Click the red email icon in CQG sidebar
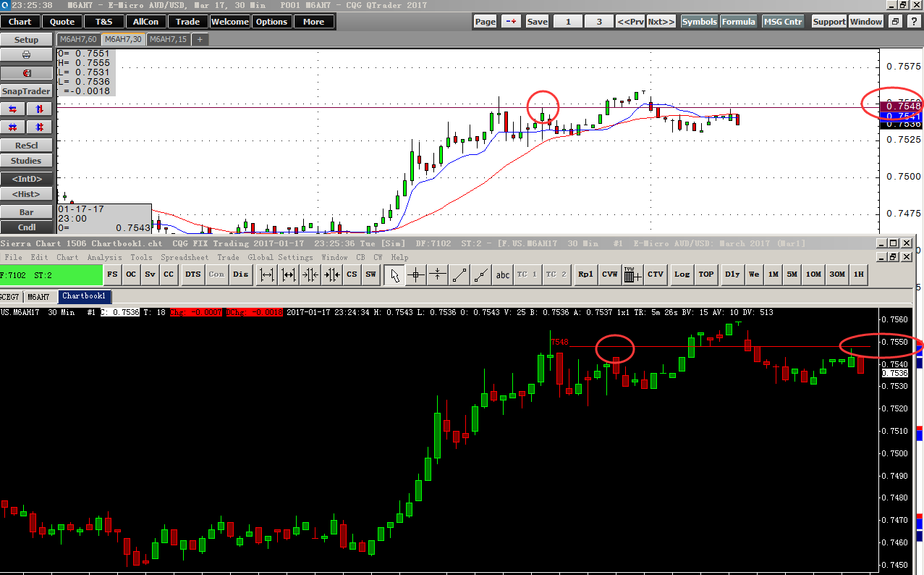Image resolution: width=924 pixels, height=575 pixels. click(x=27, y=73)
